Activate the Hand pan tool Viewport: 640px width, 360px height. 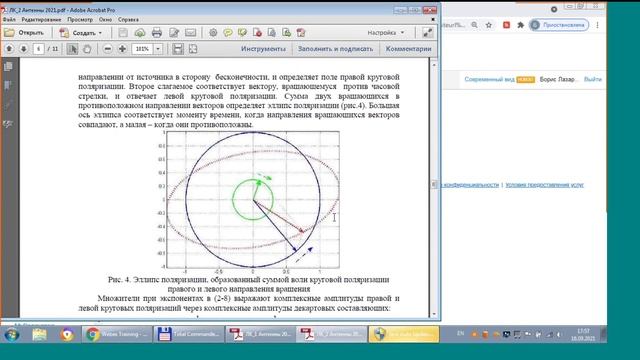(87, 49)
